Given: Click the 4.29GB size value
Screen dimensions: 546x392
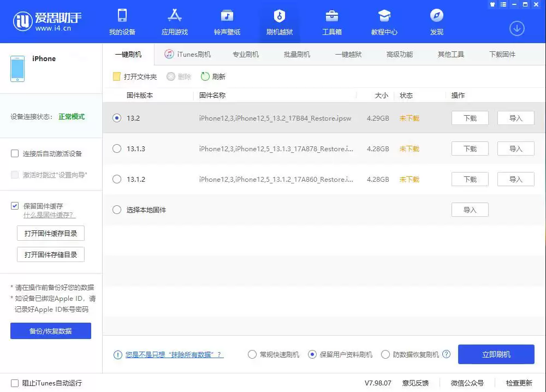Looking at the screenshot, I should coord(378,118).
